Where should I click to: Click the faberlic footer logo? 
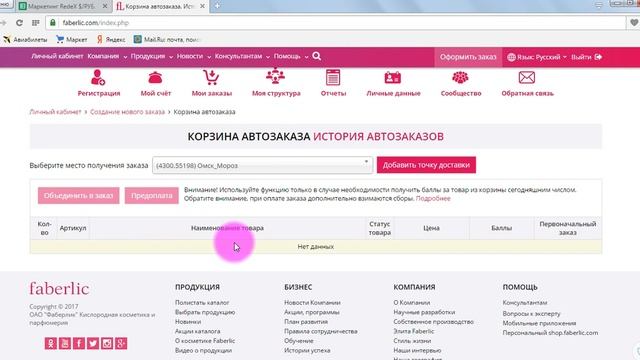(59, 289)
